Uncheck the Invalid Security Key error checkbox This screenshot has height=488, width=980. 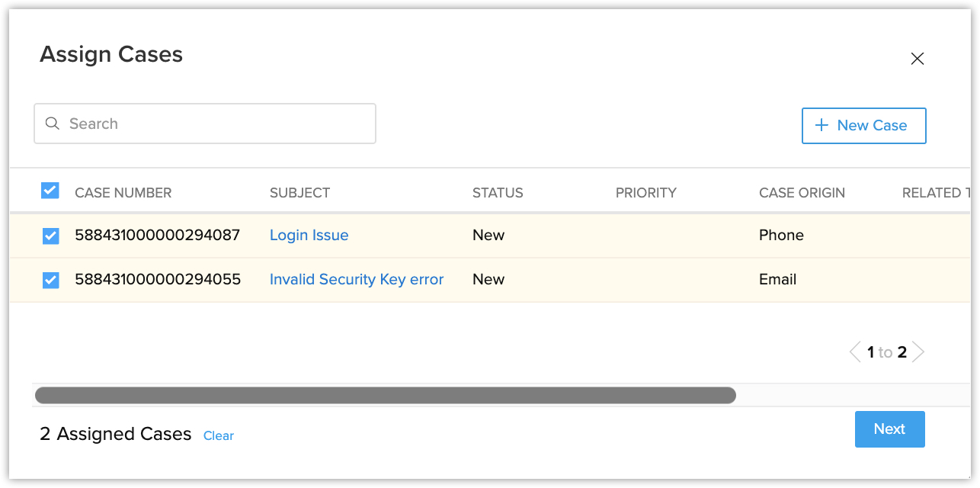[50, 280]
